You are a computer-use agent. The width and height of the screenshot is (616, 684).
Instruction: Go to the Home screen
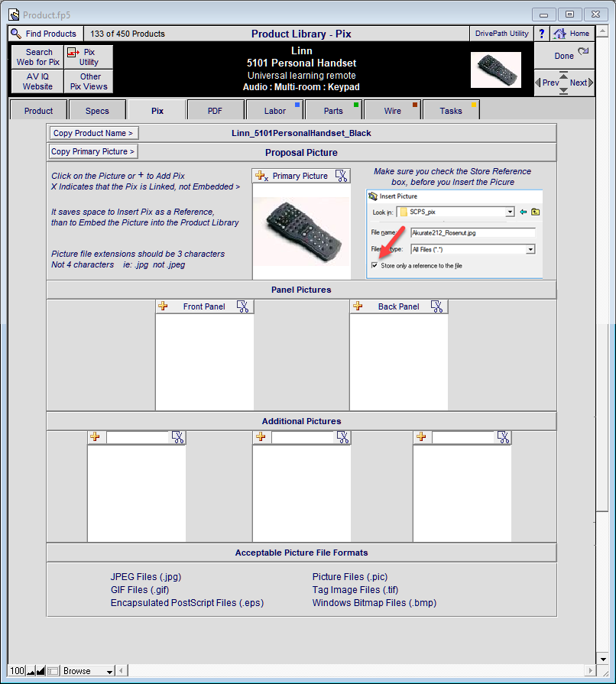572,34
